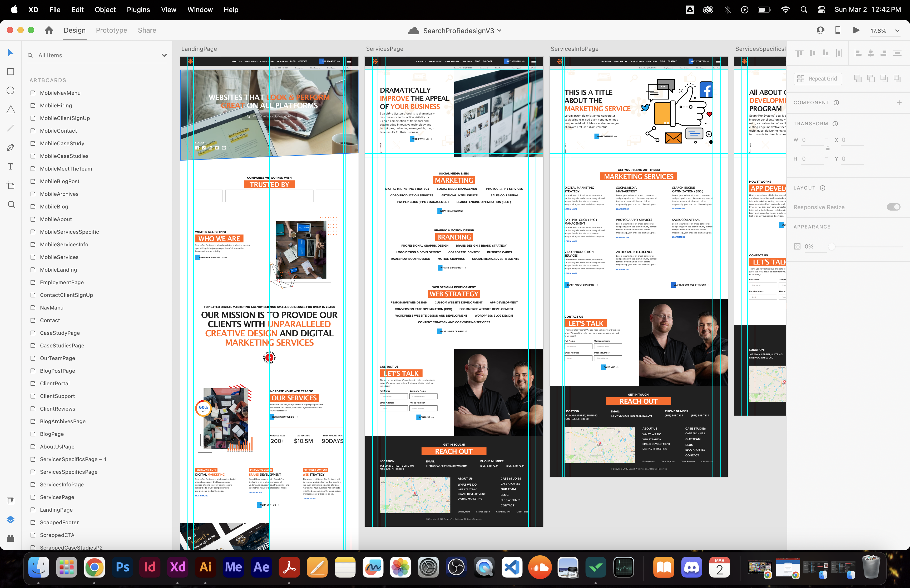Select the Artboard tool
The width and height of the screenshot is (910, 588).
pos(11,186)
